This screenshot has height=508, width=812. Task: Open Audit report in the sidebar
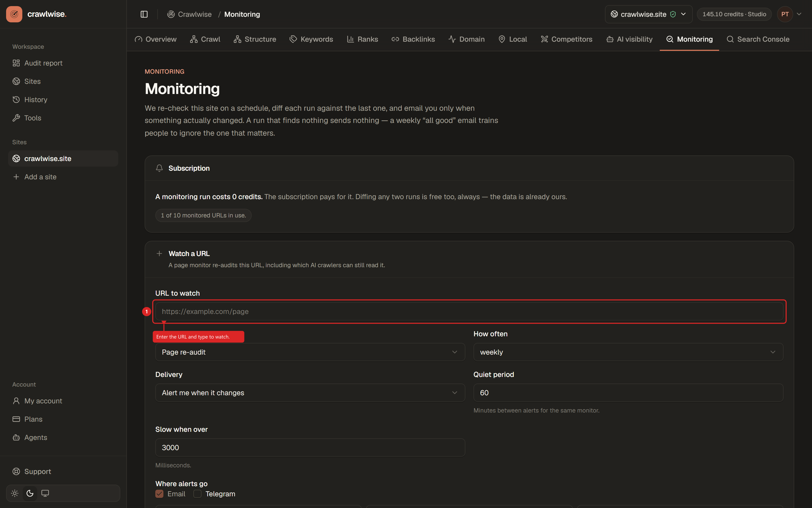63,63
